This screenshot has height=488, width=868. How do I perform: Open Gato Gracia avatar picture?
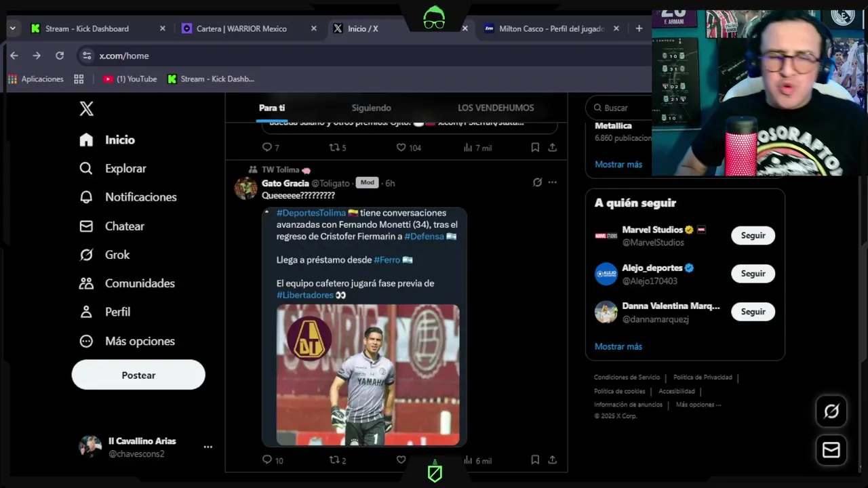tap(245, 188)
